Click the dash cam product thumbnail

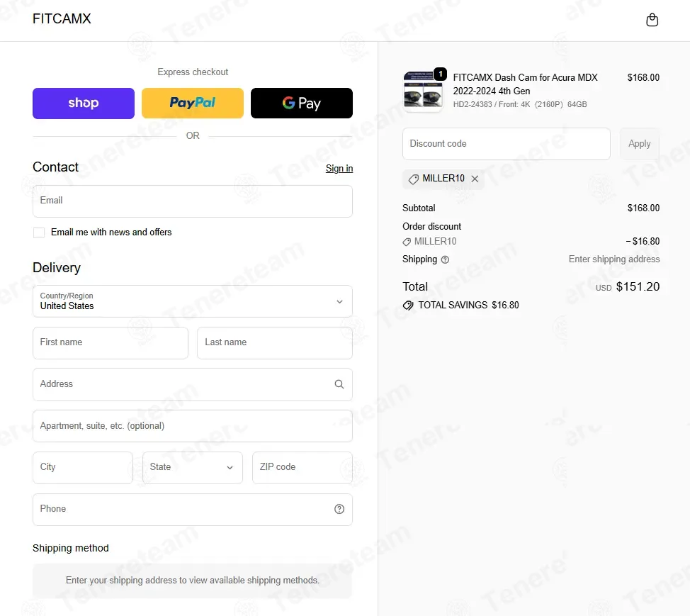423,91
